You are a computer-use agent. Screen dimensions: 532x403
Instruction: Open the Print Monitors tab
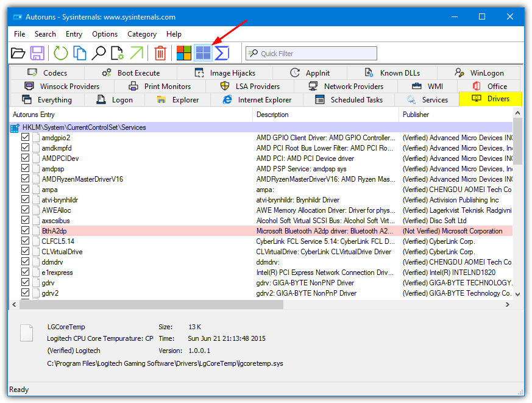160,86
